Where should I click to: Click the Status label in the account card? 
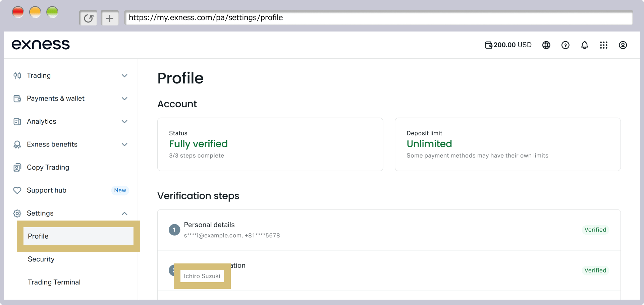(178, 133)
